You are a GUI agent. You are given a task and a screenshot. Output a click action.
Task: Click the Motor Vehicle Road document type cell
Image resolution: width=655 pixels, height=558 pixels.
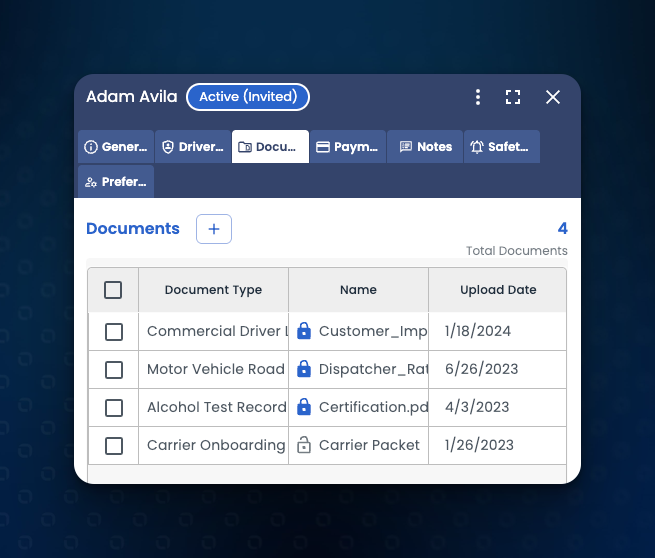pyautogui.click(x=213, y=369)
